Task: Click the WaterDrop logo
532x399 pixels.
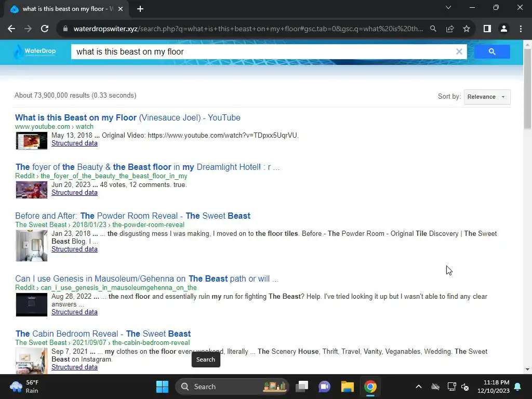Action: 35,51
